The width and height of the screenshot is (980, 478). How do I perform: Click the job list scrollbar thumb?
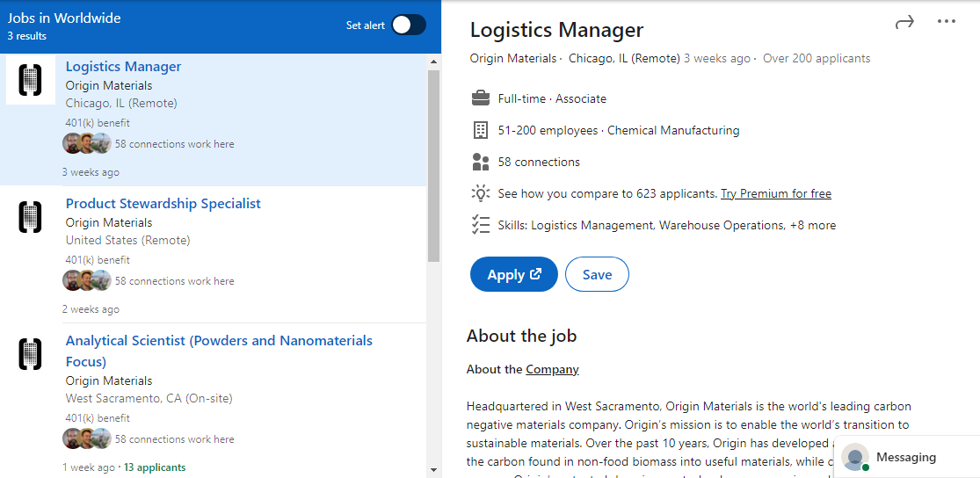pos(434,165)
